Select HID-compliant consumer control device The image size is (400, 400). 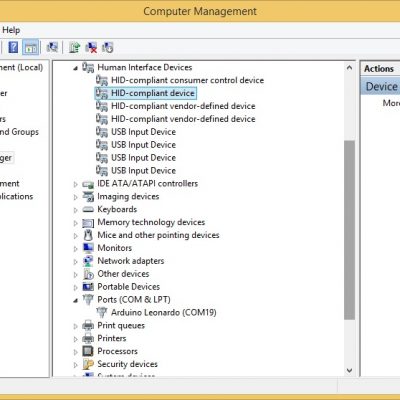187,80
